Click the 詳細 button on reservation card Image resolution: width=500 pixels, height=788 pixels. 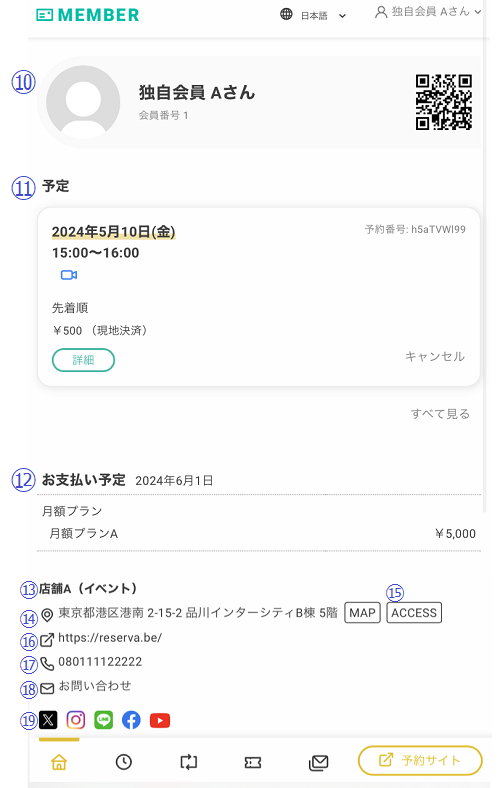[x=83, y=360]
